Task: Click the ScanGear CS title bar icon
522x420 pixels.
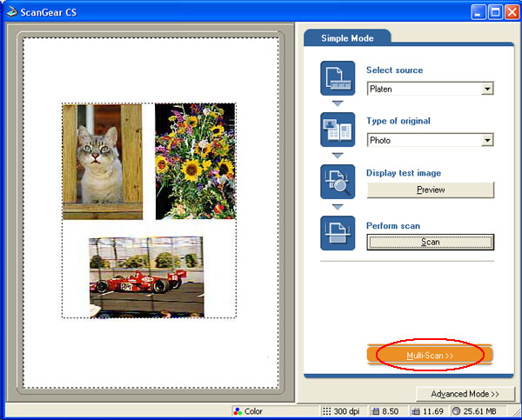Action: [11, 11]
